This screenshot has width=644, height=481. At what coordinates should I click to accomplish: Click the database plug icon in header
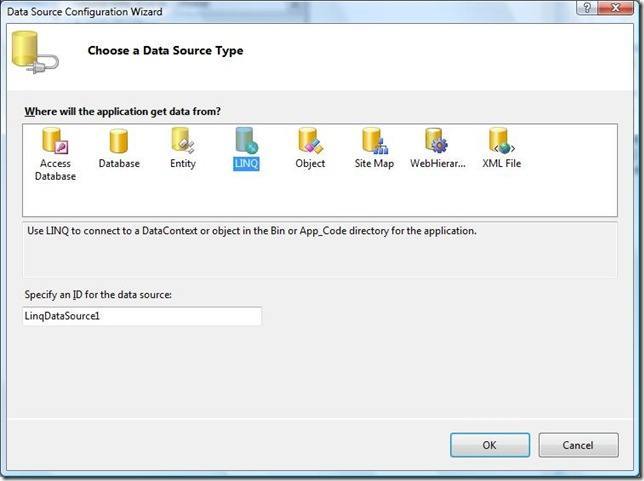point(34,51)
